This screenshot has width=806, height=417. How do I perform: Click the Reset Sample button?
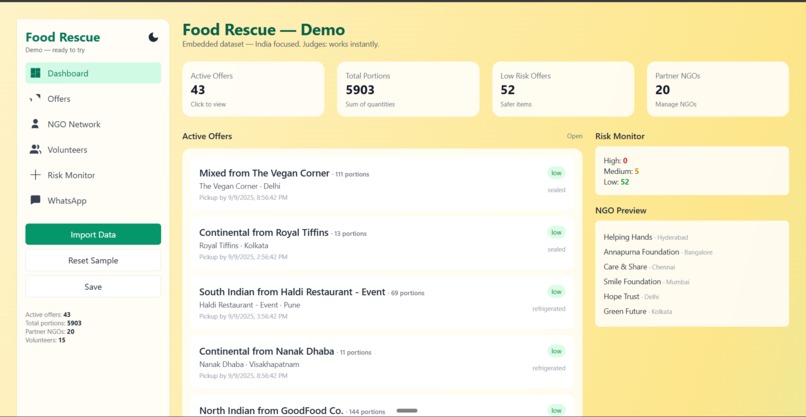(93, 261)
